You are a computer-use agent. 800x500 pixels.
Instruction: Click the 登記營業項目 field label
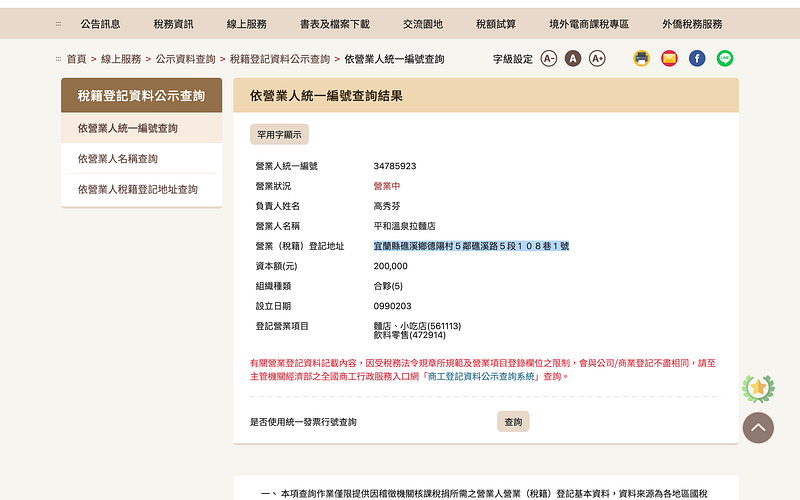pos(282,326)
